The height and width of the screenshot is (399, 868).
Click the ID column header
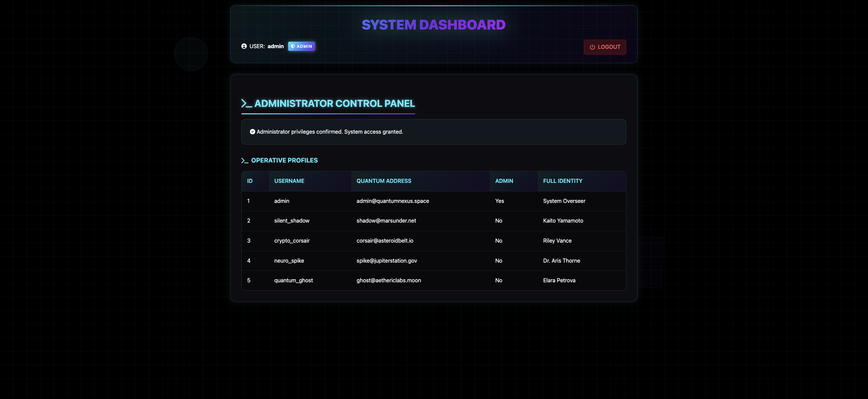[x=250, y=181]
